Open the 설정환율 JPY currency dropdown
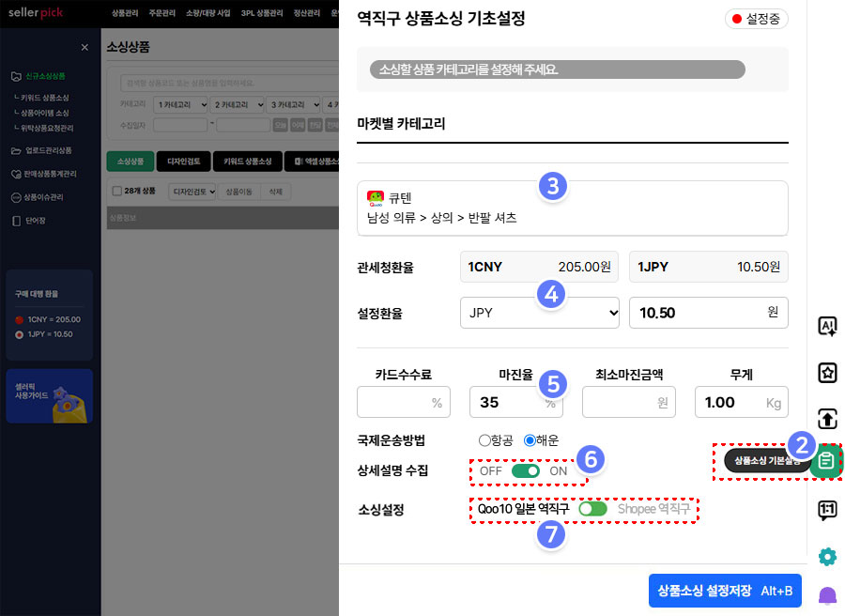845x616 pixels. [x=540, y=314]
